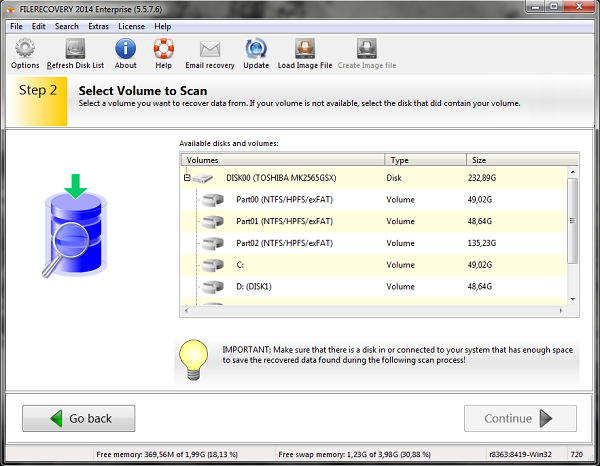The height and width of the screenshot is (466, 600).
Task: Click the Part00 volume drive icon
Action: click(213, 200)
